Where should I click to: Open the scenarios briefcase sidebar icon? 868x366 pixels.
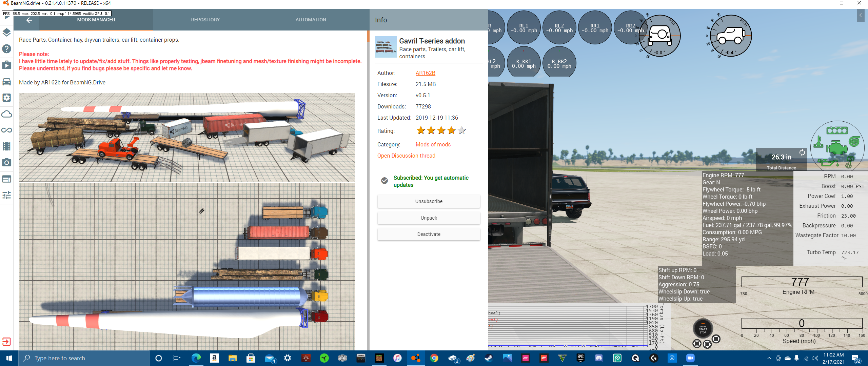pos(6,65)
